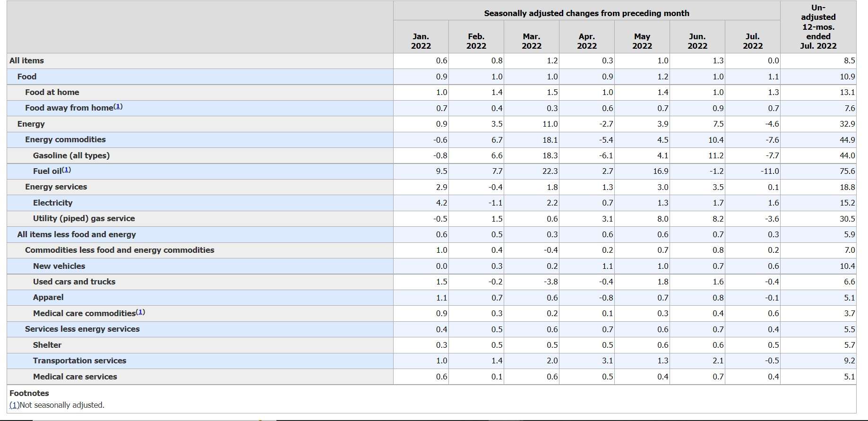Select Fuel oil May value 16.9
868x421 pixels.
pyautogui.click(x=661, y=171)
